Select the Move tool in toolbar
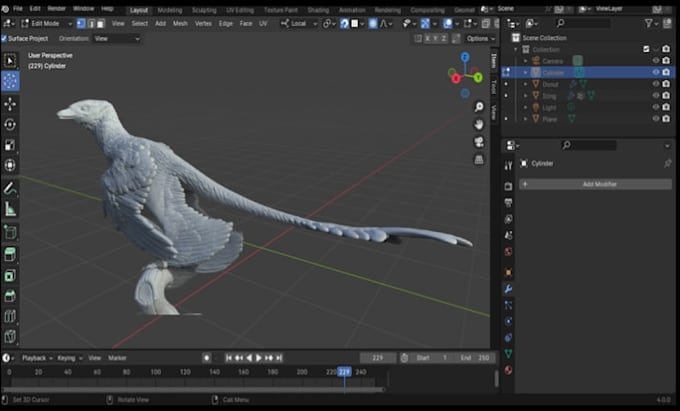This screenshot has width=680, height=411. [10, 104]
